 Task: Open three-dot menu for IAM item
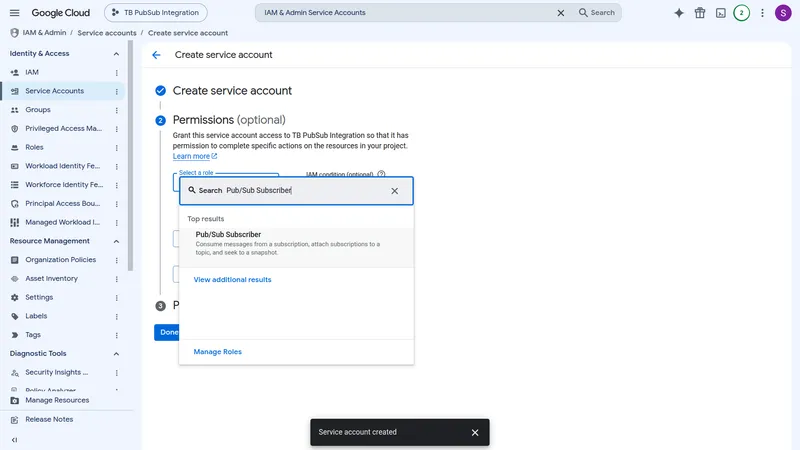[116, 73]
